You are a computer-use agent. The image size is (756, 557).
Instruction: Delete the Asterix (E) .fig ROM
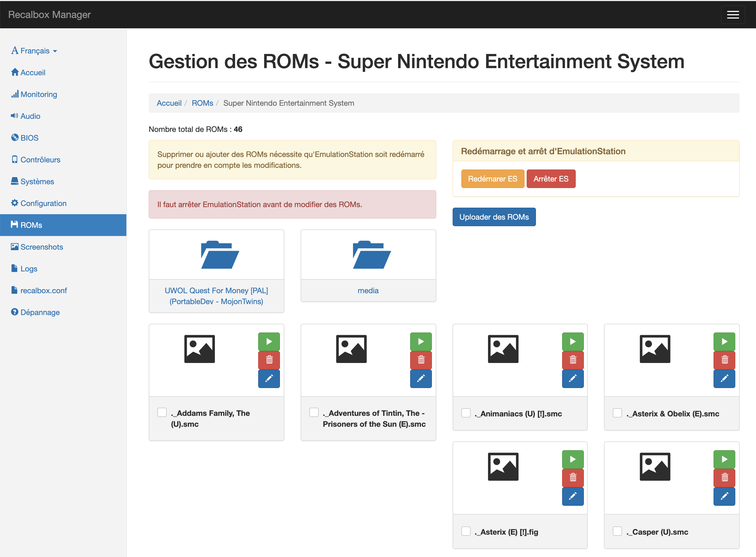(573, 477)
